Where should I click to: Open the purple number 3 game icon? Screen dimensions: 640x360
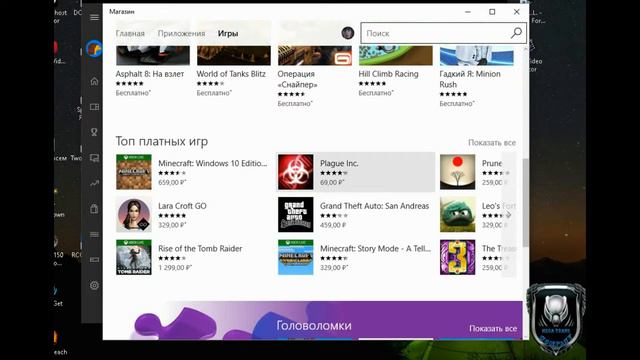click(458, 257)
